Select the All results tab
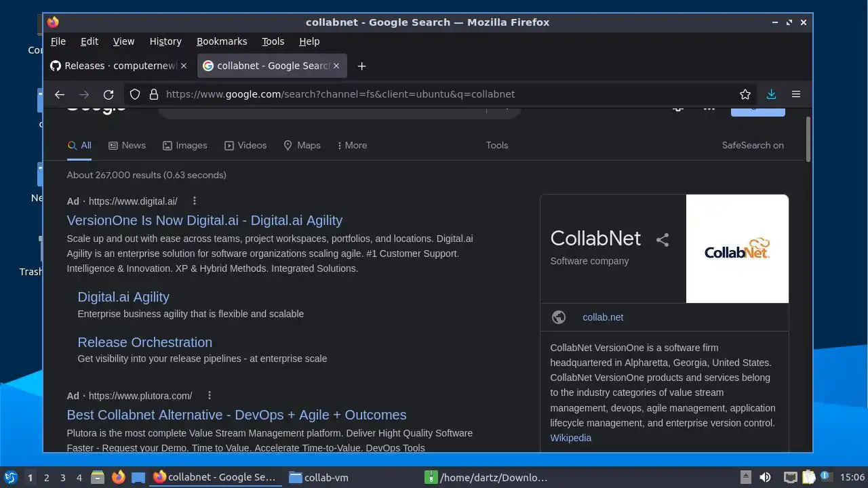Viewport: 868px width, 488px height. click(x=79, y=145)
